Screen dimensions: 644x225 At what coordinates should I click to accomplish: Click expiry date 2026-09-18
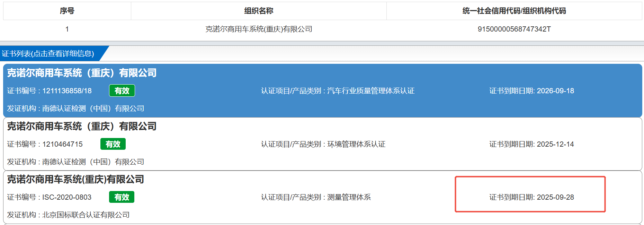pyautogui.click(x=555, y=91)
